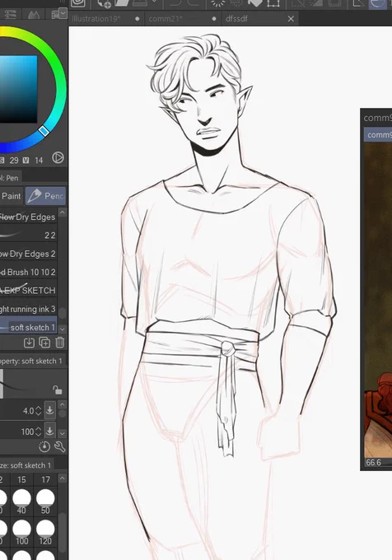
Task: Click the first icon in top-left palette bar
Action: 10,14
